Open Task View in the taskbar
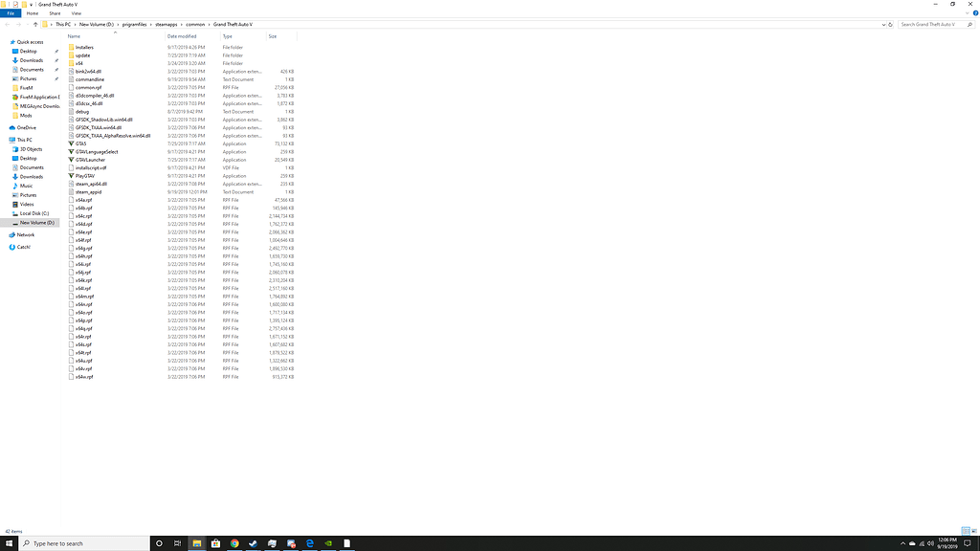The height and width of the screenshot is (551, 980). [178, 543]
